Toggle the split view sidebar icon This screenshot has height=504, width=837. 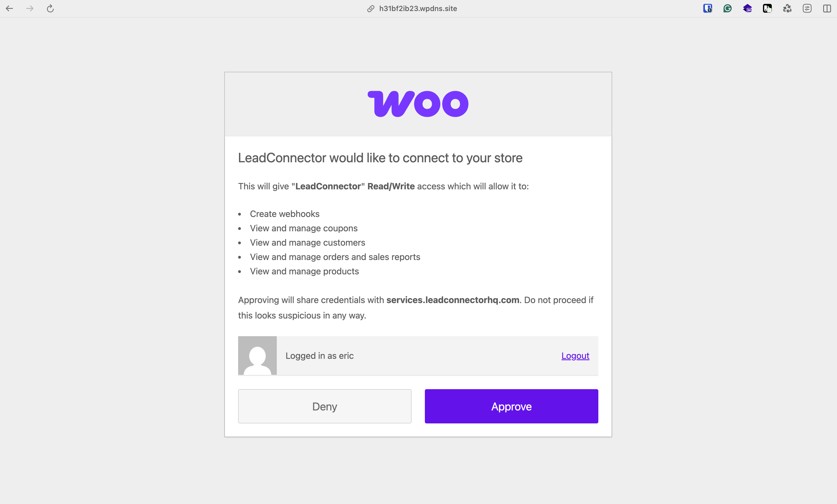[x=827, y=9]
